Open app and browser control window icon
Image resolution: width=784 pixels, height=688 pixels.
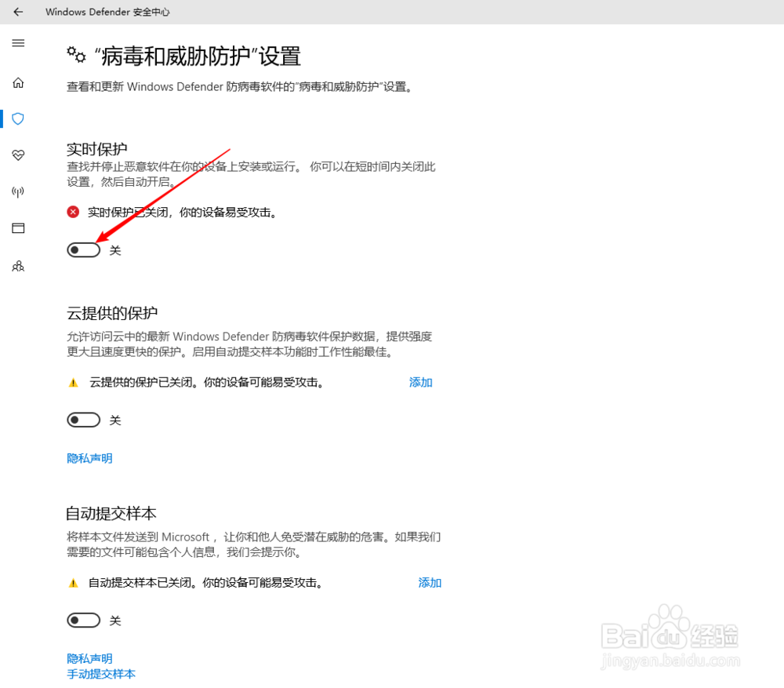pos(18,228)
